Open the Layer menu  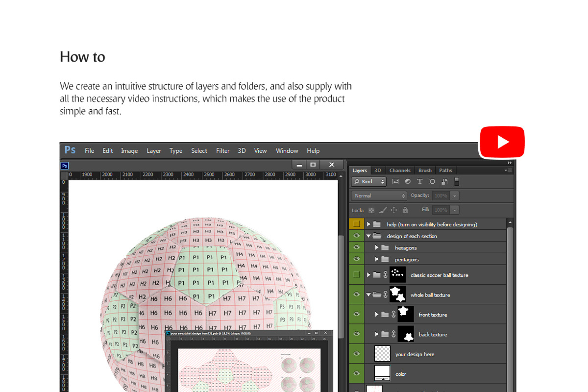pyautogui.click(x=154, y=150)
